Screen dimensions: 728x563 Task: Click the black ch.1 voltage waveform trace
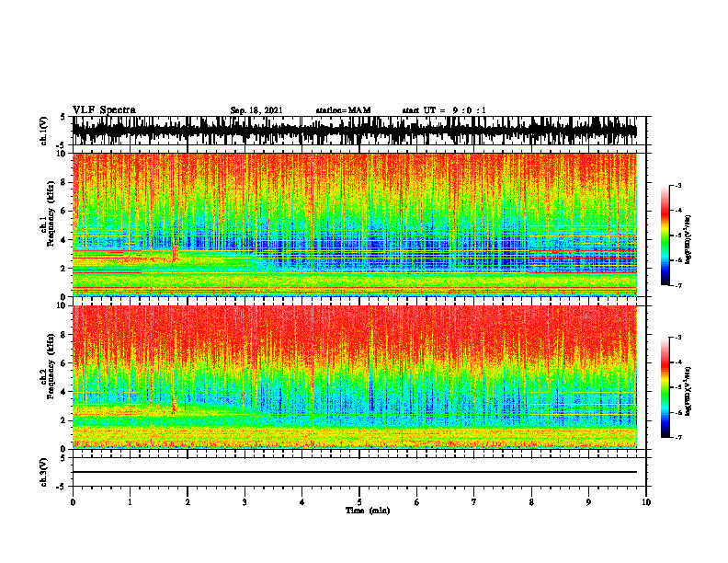(354, 131)
